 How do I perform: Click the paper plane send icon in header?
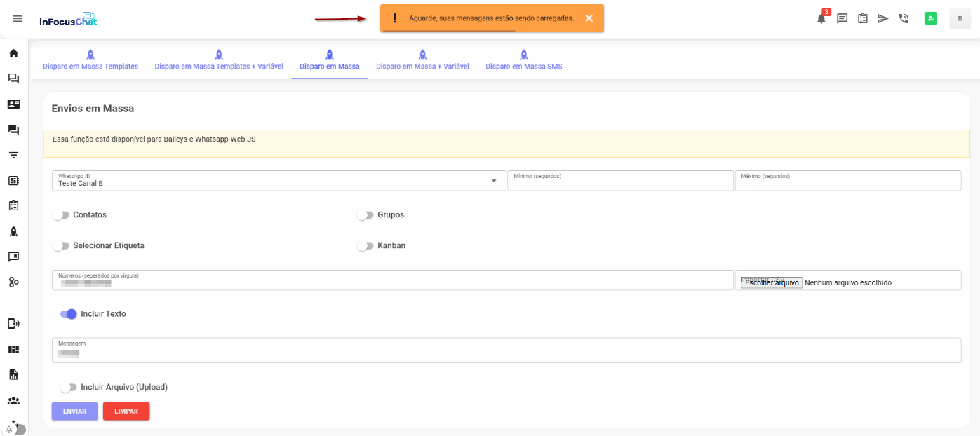click(883, 19)
